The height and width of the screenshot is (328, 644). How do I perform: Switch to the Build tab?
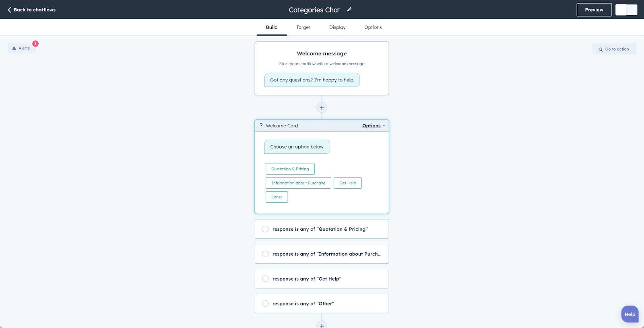tap(272, 27)
